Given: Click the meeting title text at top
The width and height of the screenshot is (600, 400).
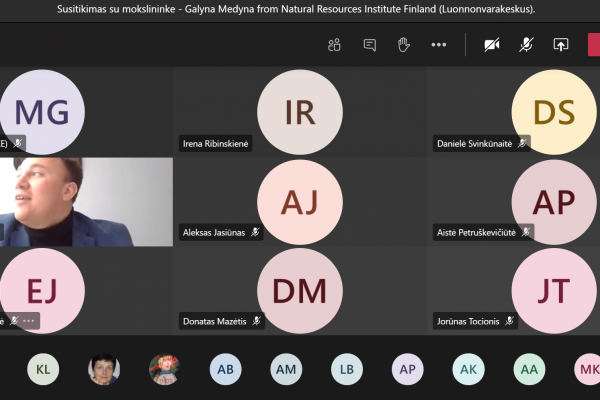Looking at the screenshot, I should point(296,9).
